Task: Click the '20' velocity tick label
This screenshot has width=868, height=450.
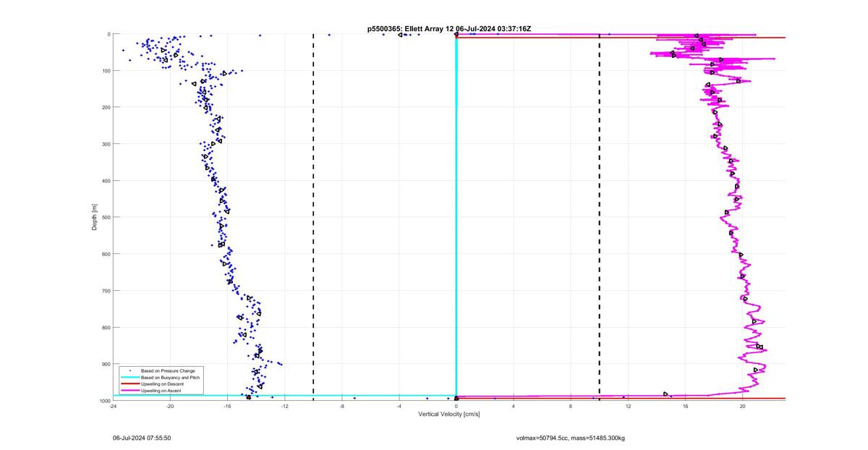Action: (742, 407)
